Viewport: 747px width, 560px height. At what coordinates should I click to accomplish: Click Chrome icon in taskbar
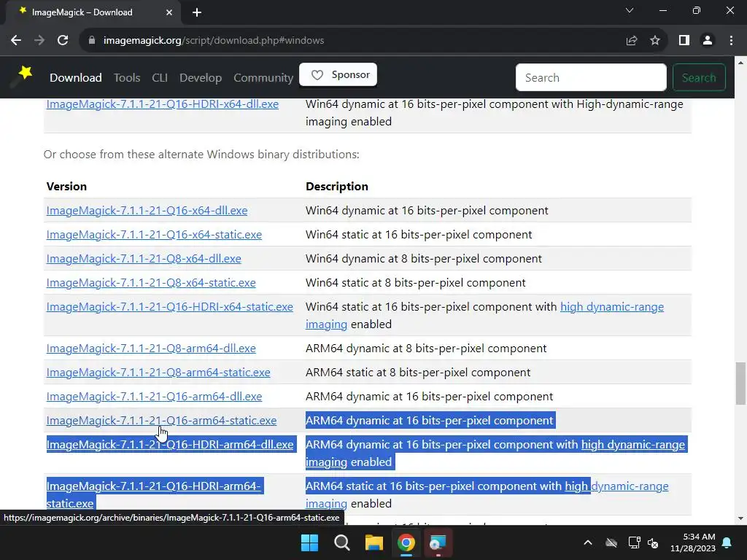[406, 542]
